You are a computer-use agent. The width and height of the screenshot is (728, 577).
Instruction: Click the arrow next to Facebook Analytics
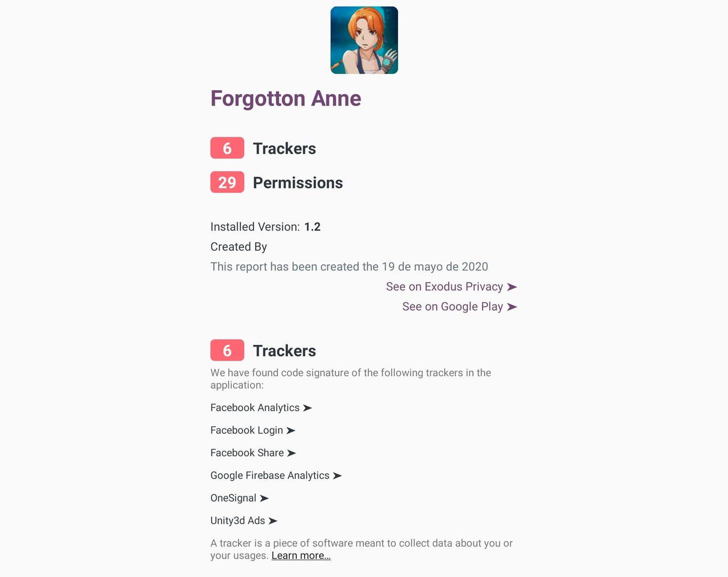308,408
